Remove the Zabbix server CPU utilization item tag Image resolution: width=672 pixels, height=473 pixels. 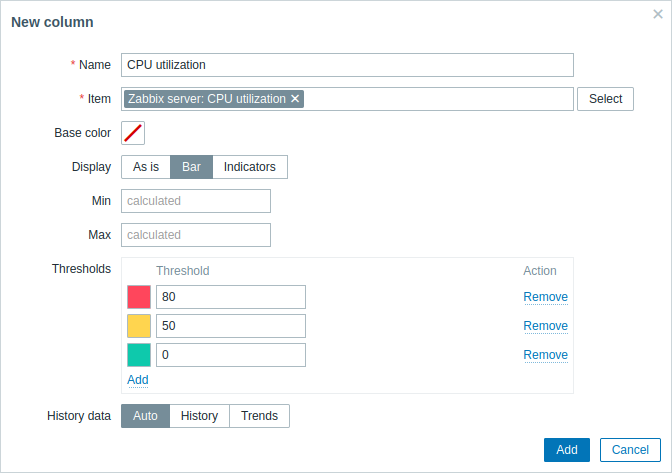pos(295,99)
